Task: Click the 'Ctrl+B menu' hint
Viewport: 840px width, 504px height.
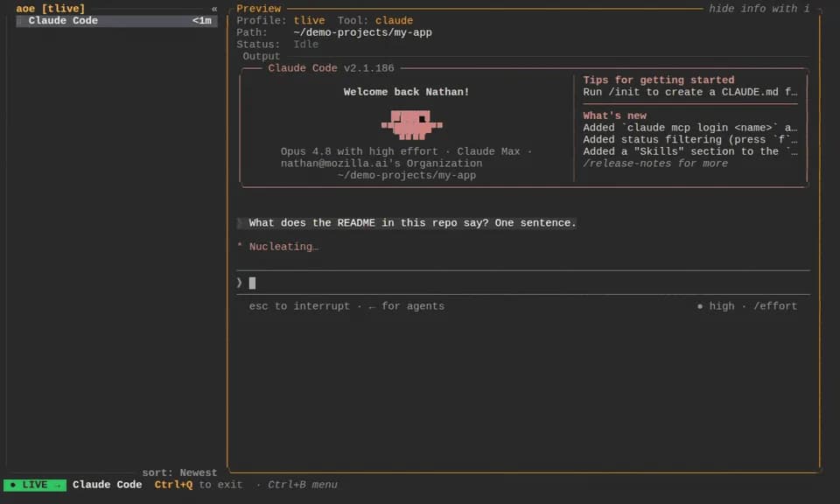Action: tap(302, 485)
